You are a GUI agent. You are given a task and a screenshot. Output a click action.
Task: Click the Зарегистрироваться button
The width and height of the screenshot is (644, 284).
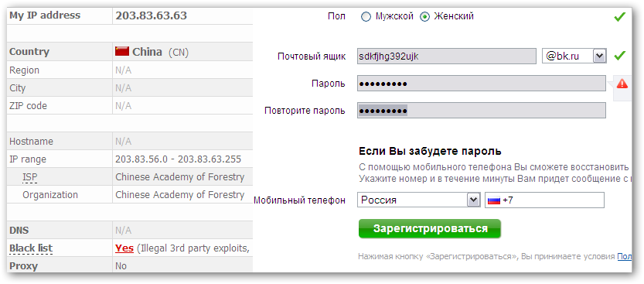(x=430, y=228)
